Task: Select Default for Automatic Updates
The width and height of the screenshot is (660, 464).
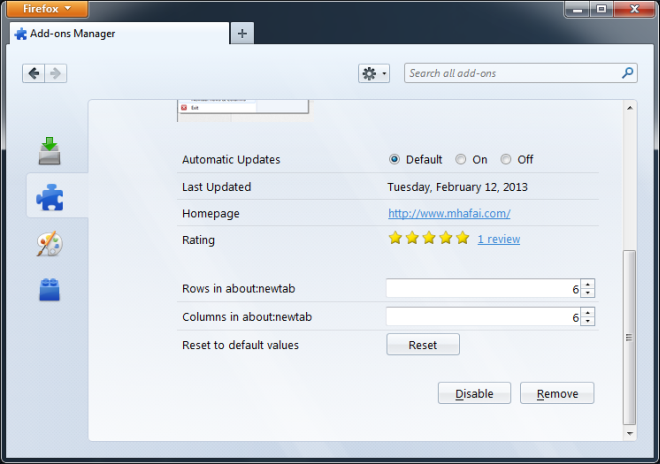Action: [x=394, y=159]
